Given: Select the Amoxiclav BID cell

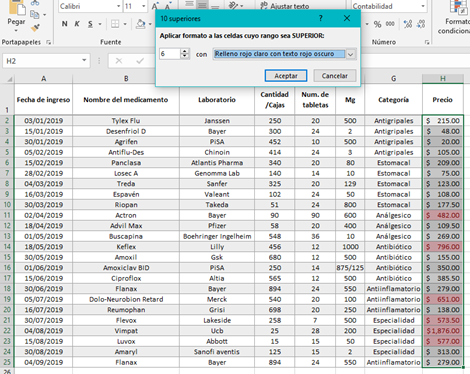Looking at the screenshot, I should (x=126, y=268).
